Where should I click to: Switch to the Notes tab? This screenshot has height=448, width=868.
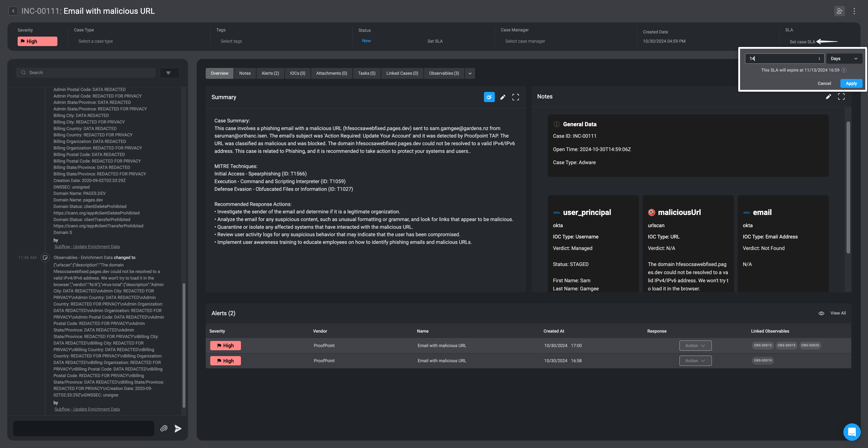coord(245,73)
